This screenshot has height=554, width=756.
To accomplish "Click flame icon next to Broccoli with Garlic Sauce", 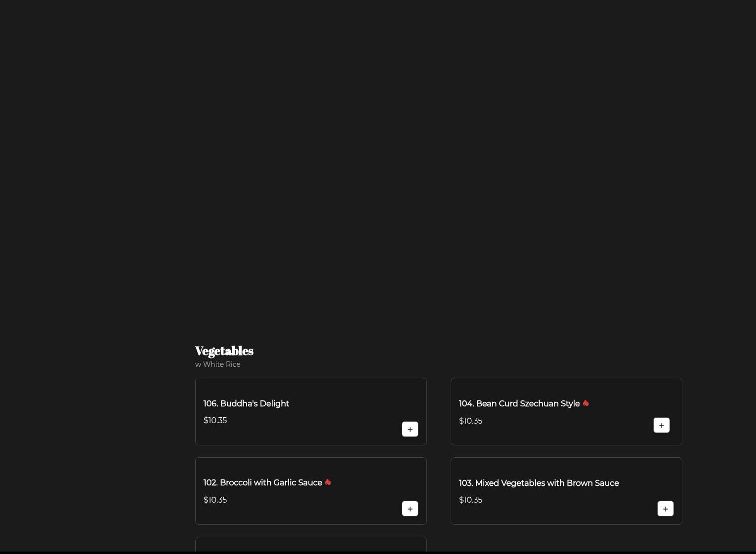I will click(328, 482).
